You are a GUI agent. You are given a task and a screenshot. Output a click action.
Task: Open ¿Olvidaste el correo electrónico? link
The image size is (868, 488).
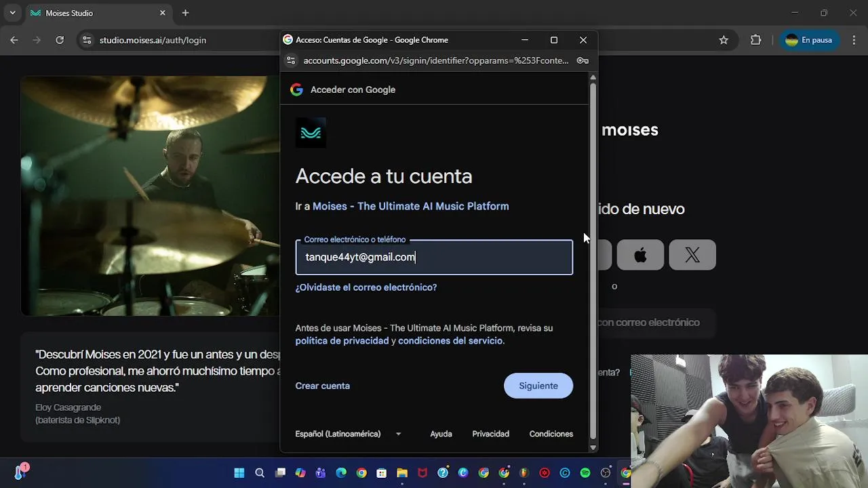point(366,287)
